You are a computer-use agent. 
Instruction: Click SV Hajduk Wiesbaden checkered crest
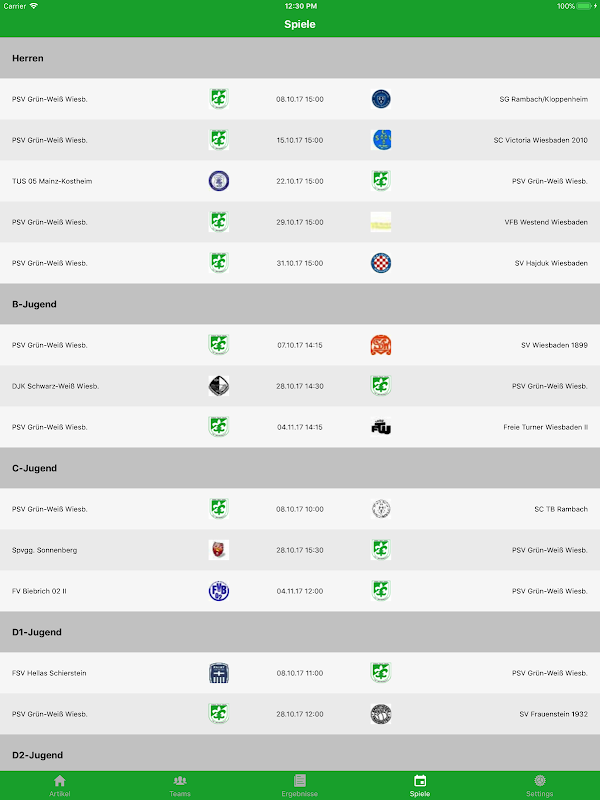(381, 263)
